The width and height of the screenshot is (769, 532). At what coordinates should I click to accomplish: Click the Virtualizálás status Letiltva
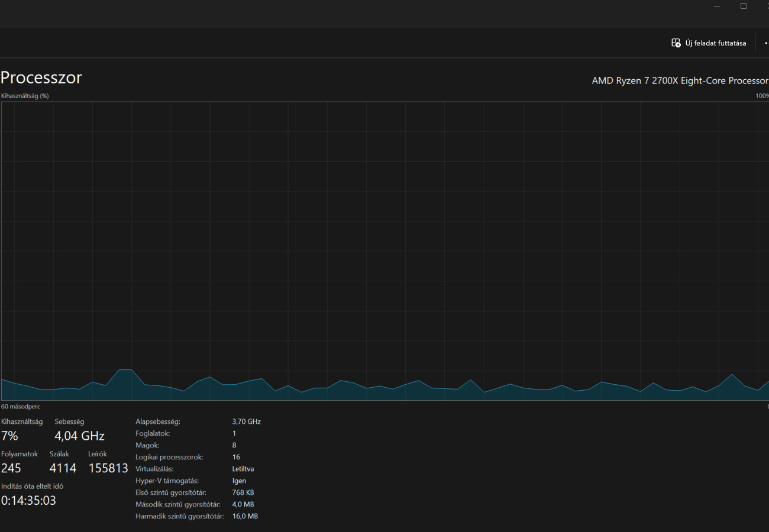tap(243, 469)
